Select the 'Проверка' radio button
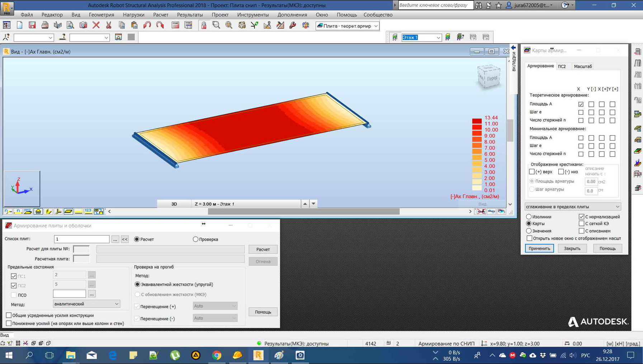The height and width of the screenshot is (364, 643). tap(195, 239)
